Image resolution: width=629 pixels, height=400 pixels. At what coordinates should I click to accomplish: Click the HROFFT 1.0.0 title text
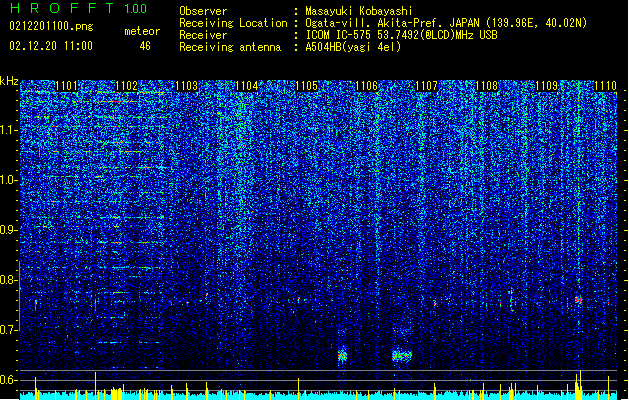click(x=78, y=8)
